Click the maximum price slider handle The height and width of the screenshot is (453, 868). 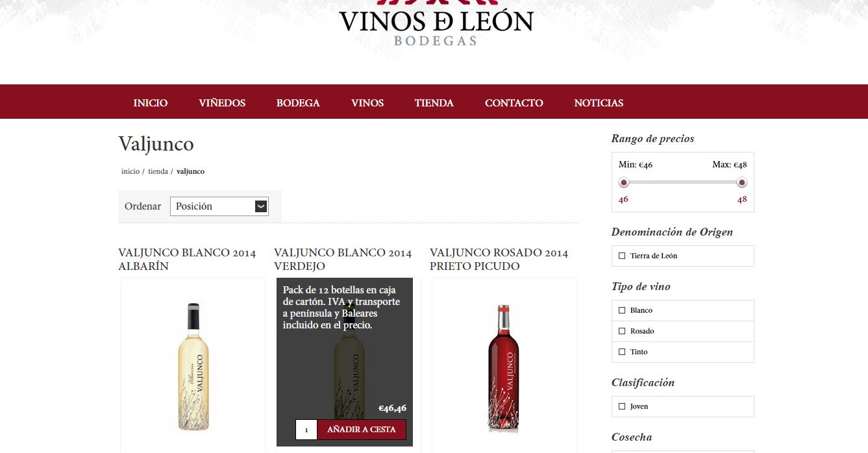(742, 182)
